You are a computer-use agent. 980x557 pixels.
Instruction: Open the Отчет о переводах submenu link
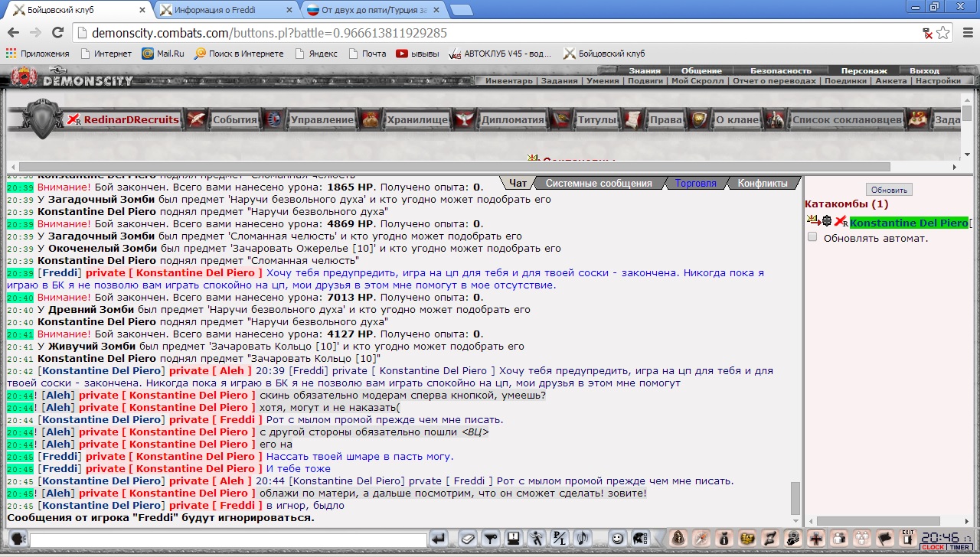[x=774, y=80]
